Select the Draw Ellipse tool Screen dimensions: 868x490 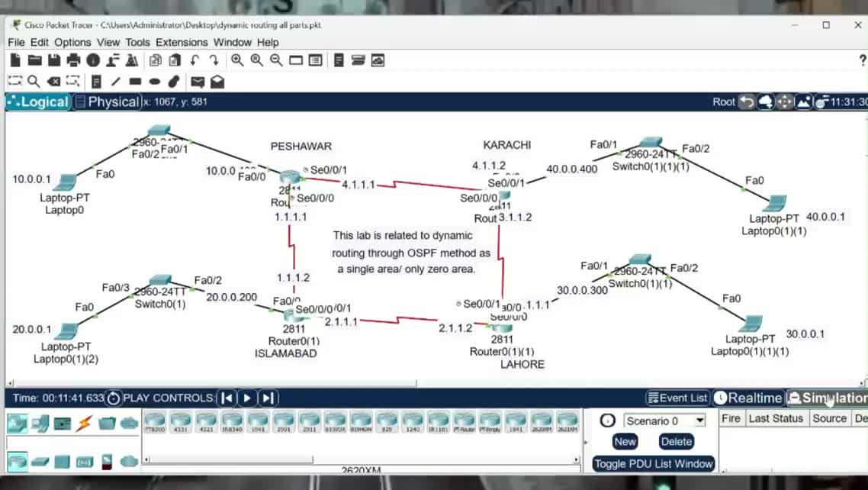tap(155, 82)
